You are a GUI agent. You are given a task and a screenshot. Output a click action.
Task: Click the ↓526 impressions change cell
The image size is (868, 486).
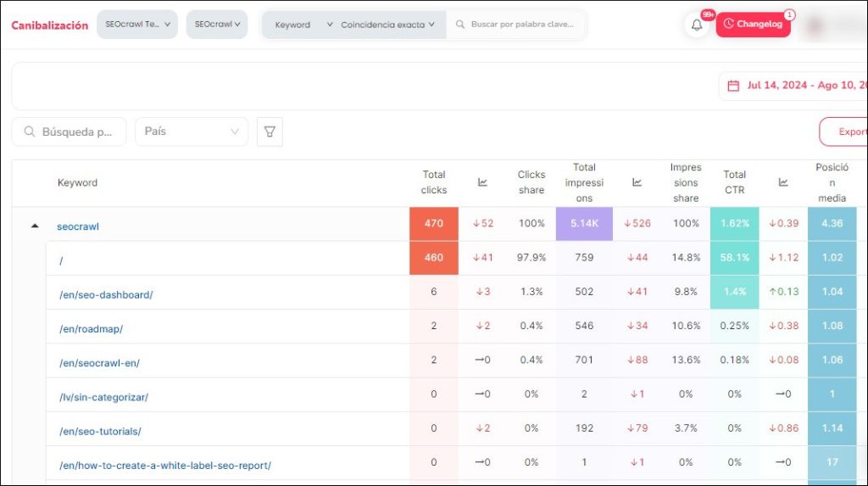[x=637, y=223]
